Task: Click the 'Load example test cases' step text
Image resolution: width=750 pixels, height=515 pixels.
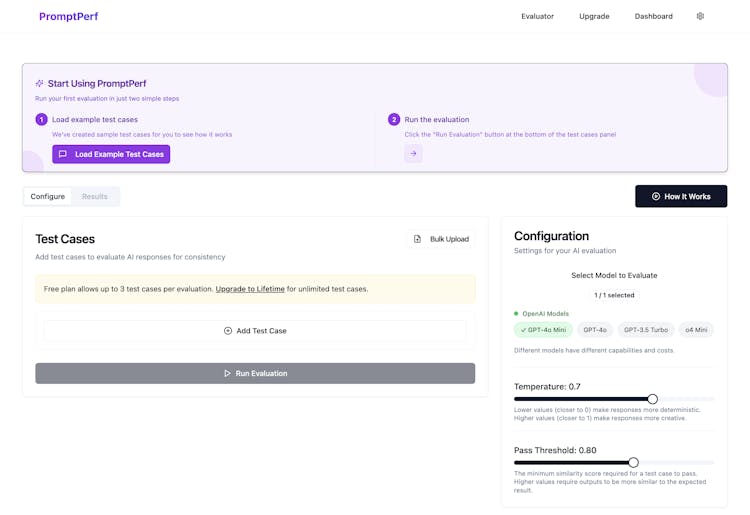Action: point(95,120)
